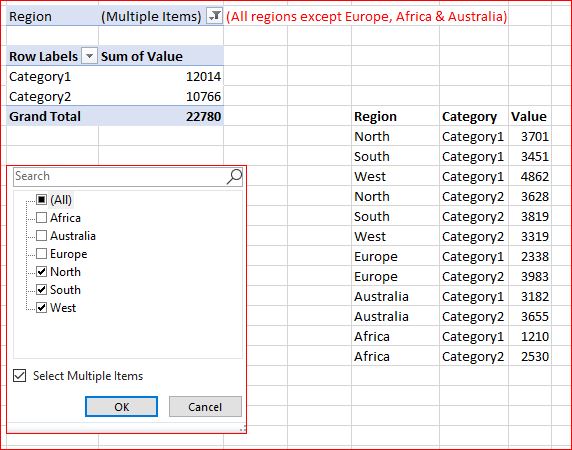Check the Australia checkbox
Image resolution: width=572 pixels, height=450 pixels.
click(41, 236)
